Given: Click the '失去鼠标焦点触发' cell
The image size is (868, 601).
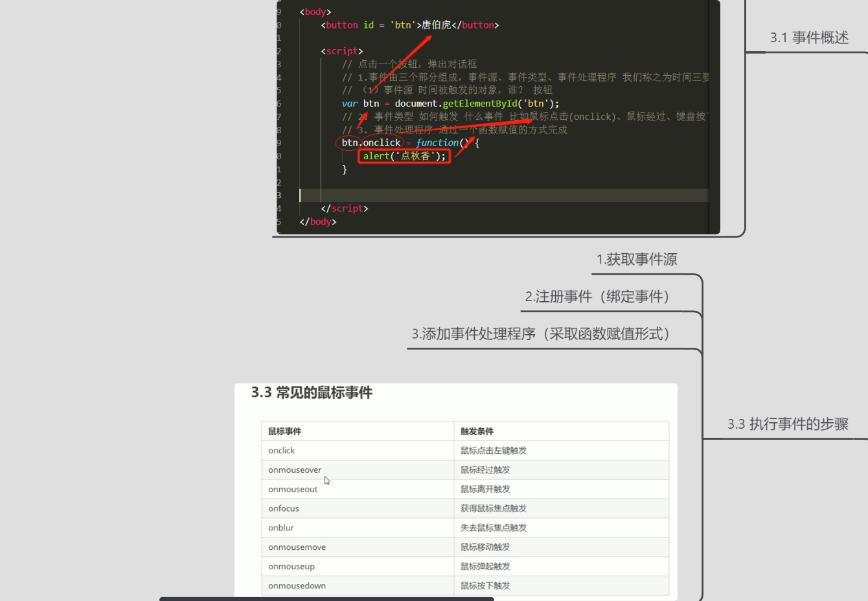Looking at the screenshot, I should [x=562, y=528].
